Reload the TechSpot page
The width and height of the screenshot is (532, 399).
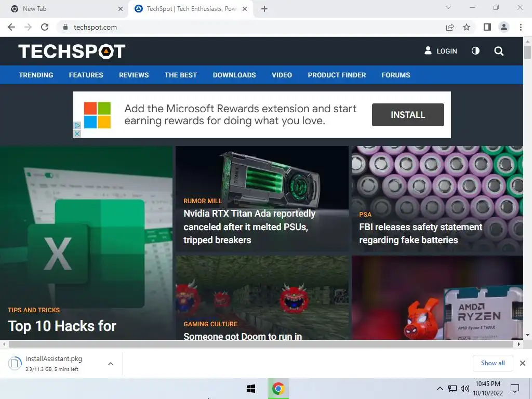(45, 27)
